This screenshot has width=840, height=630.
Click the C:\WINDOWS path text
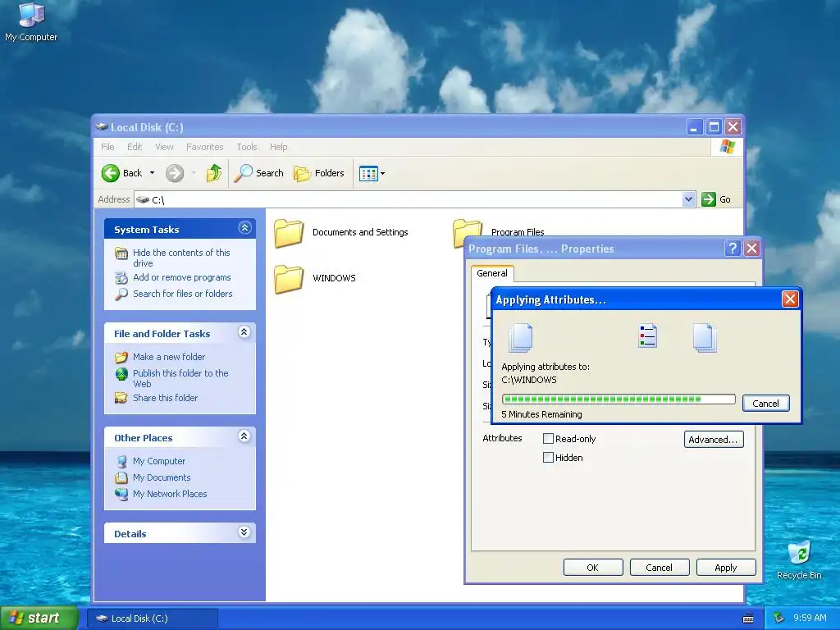coord(529,380)
